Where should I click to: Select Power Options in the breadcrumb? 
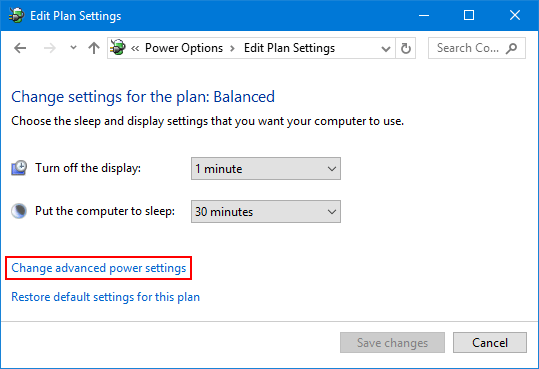pyautogui.click(x=184, y=48)
